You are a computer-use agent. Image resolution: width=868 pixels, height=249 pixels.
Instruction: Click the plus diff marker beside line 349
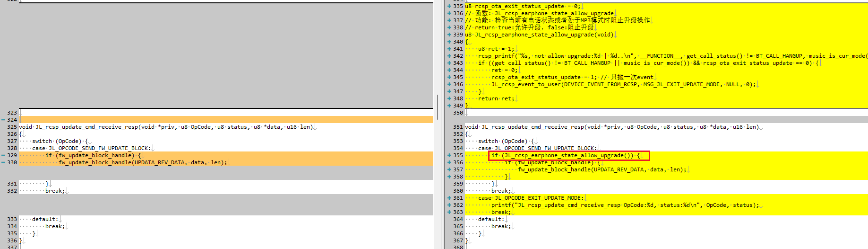[x=449, y=106]
